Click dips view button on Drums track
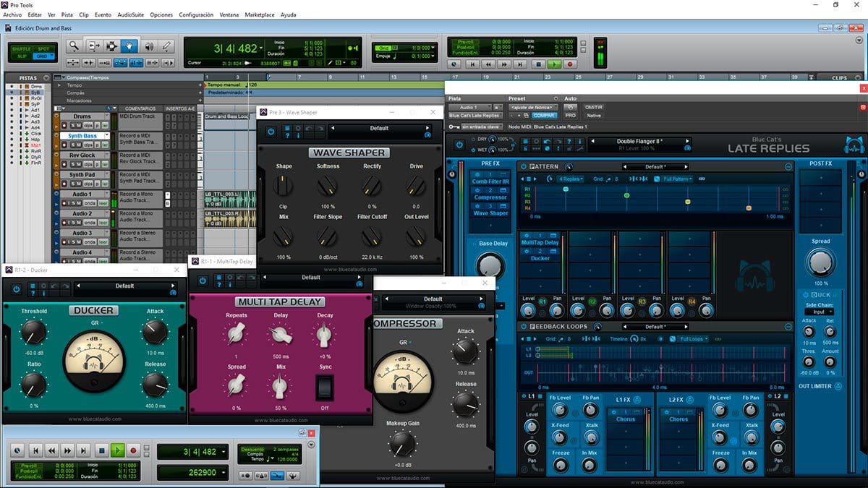Image resolution: width=868 pixels, height=488 pixels. (x=87, y=124)
